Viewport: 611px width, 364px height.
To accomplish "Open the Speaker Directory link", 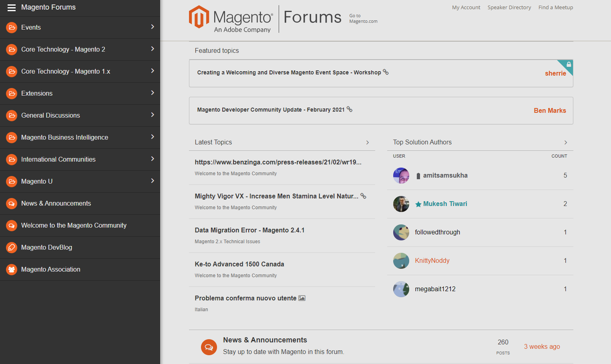I will tap(509, 8).
